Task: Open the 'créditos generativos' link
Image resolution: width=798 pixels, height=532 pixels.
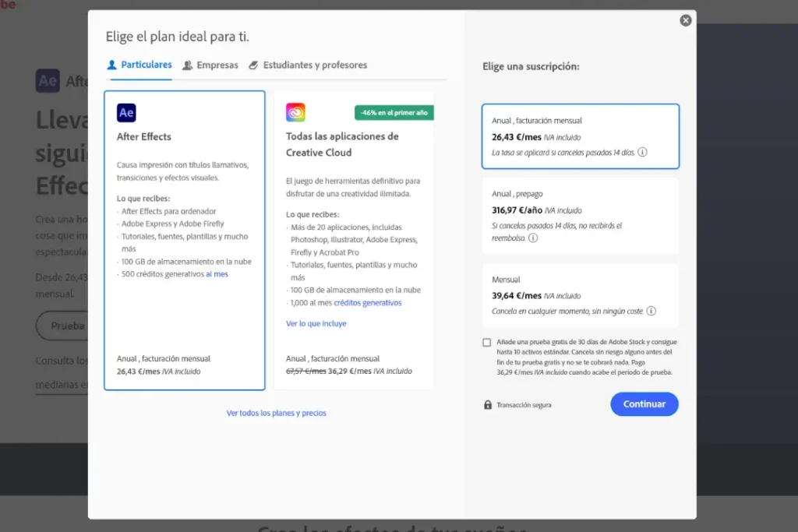Action: (367, 303)
